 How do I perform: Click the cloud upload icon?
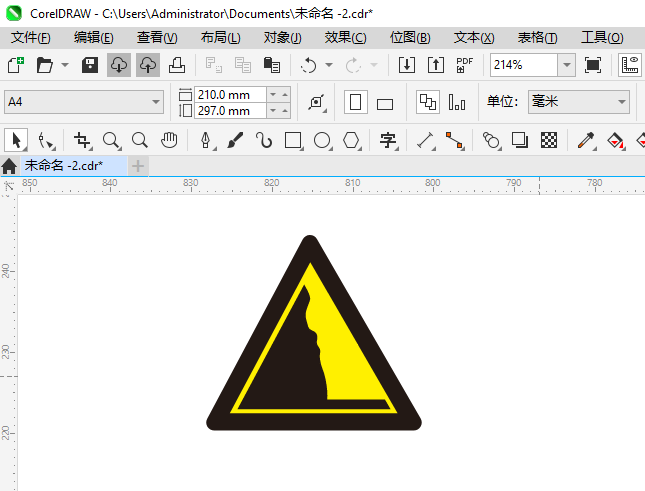coord(148,65)
